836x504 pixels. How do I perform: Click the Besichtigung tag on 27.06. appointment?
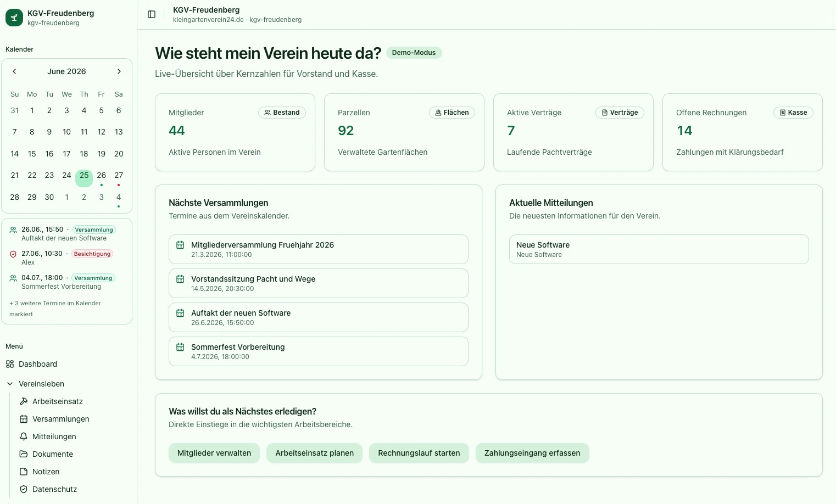[92, 254]
